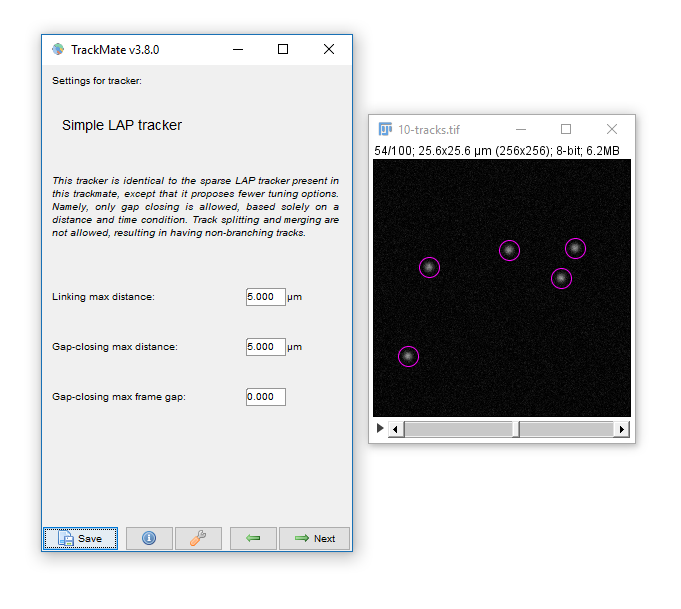Click the Gap-closing max frame gap field
This screenshot has width=681, height=609.
click(265, 397)
